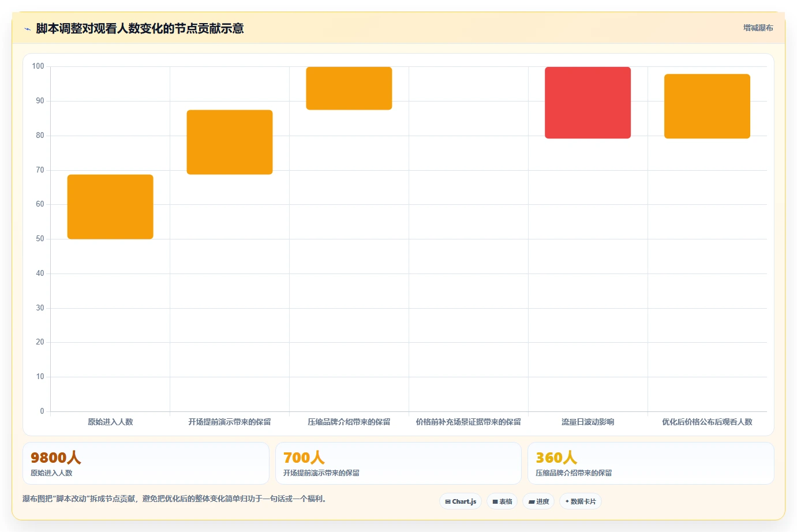
Task: Click the Chart.js chip
Action: [x=461, y=501]
